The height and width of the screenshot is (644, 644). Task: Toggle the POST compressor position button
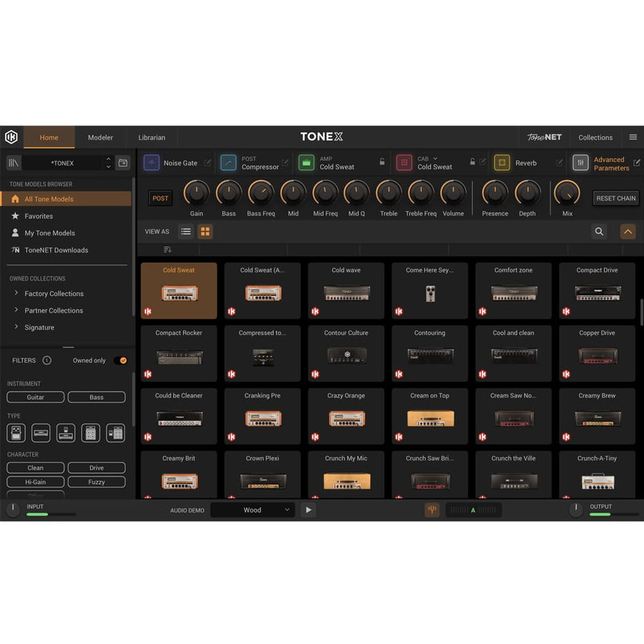pos(160,198)
